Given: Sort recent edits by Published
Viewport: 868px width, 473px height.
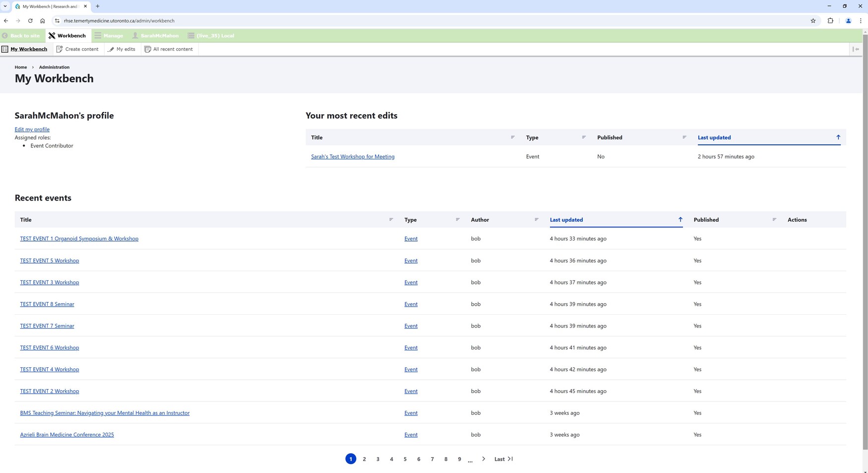Looking at the screenshot, I should [x=642, y=137].
